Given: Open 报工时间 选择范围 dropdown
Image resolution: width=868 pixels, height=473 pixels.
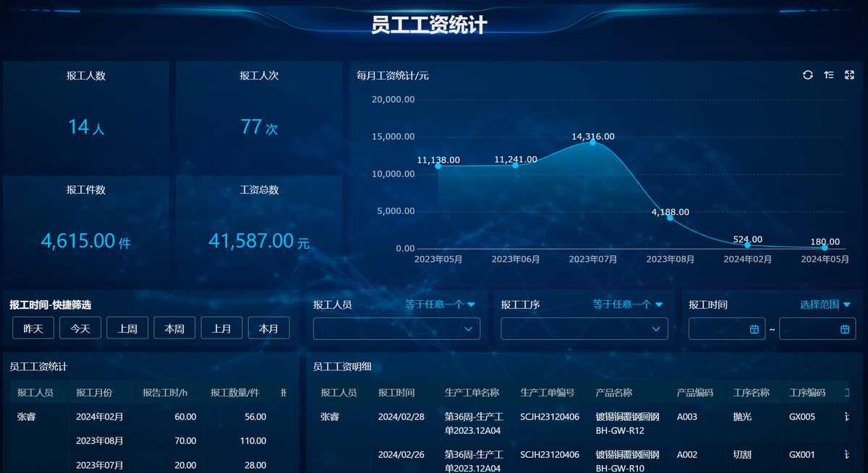Looking at the screenshot, I should point(825,304).
